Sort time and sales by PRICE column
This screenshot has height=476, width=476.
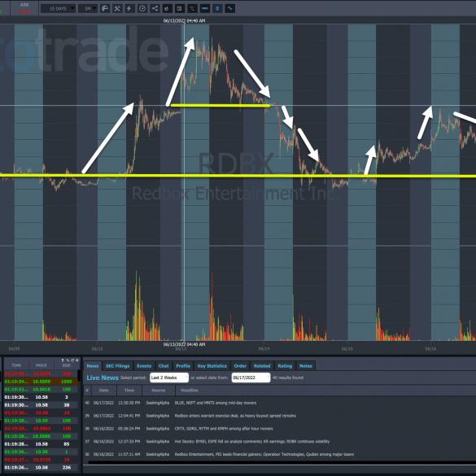pyautogui.click(x=41, y=365)
